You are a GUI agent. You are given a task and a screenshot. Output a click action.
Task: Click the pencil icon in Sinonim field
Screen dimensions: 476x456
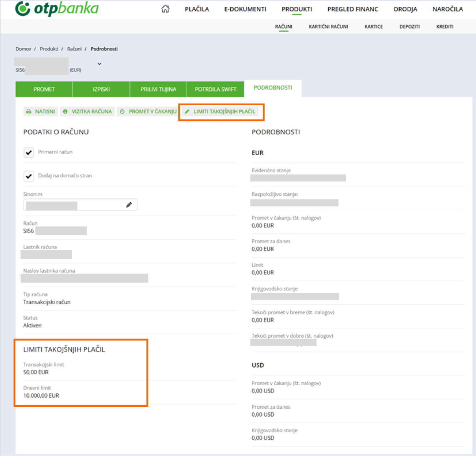tap(129, 205)
